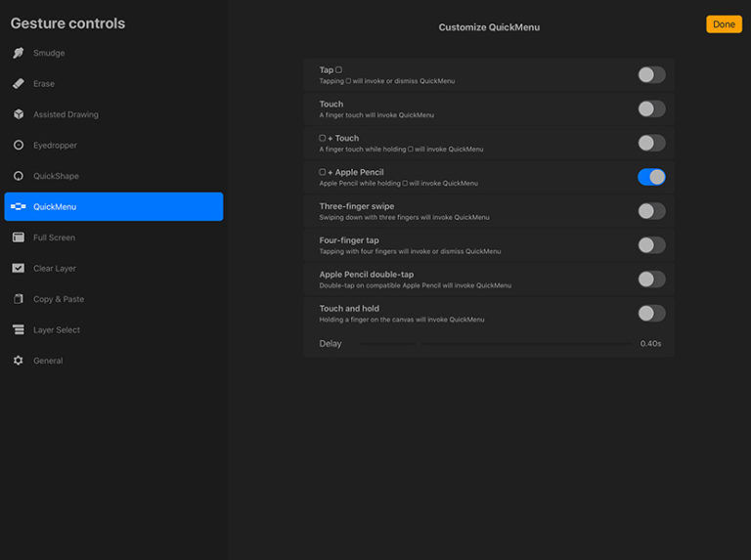This screenshot has width=751, height=560.
Task: Click the QuickMenu icon in sidebar
Action: click(x=19, y=207)
